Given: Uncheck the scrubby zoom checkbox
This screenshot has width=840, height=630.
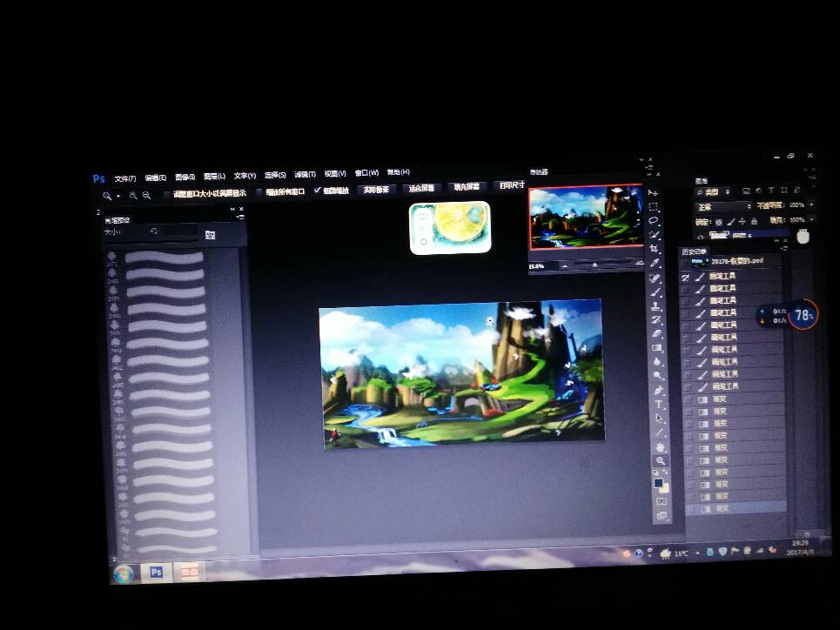Looking at the screenshot, I should 317,191.
